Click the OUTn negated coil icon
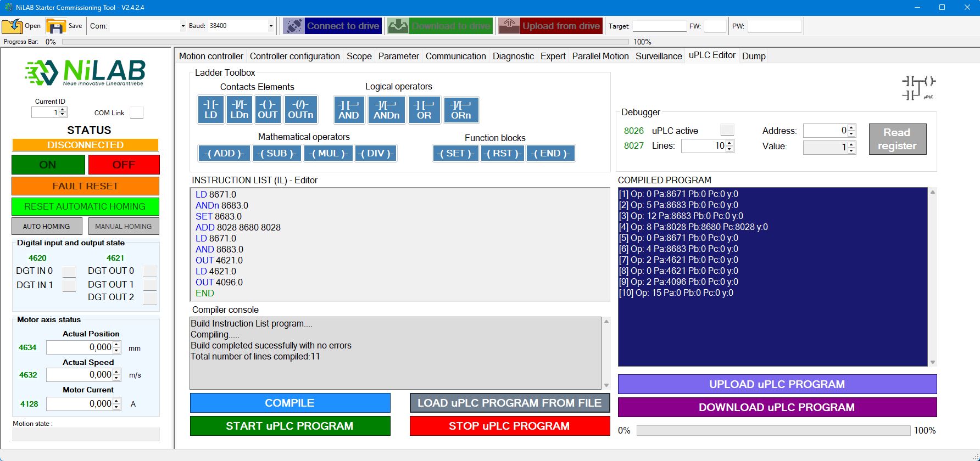The image size is (980, 461). point(300,109)
